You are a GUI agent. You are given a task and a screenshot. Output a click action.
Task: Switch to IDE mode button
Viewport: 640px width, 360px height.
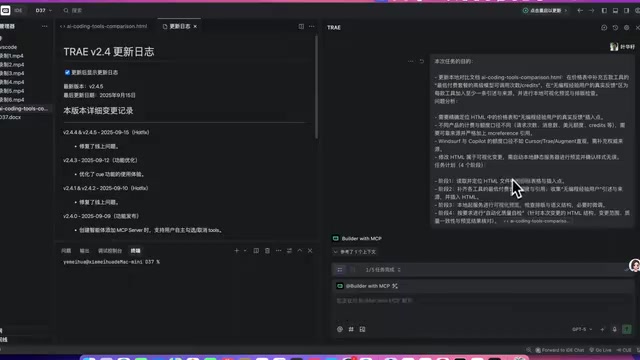coord(18,10)
